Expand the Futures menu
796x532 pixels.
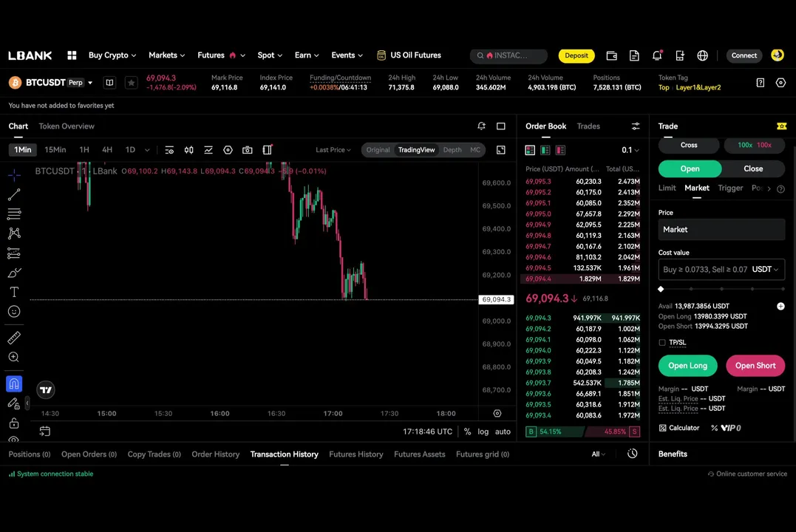[x=221, y=55]
